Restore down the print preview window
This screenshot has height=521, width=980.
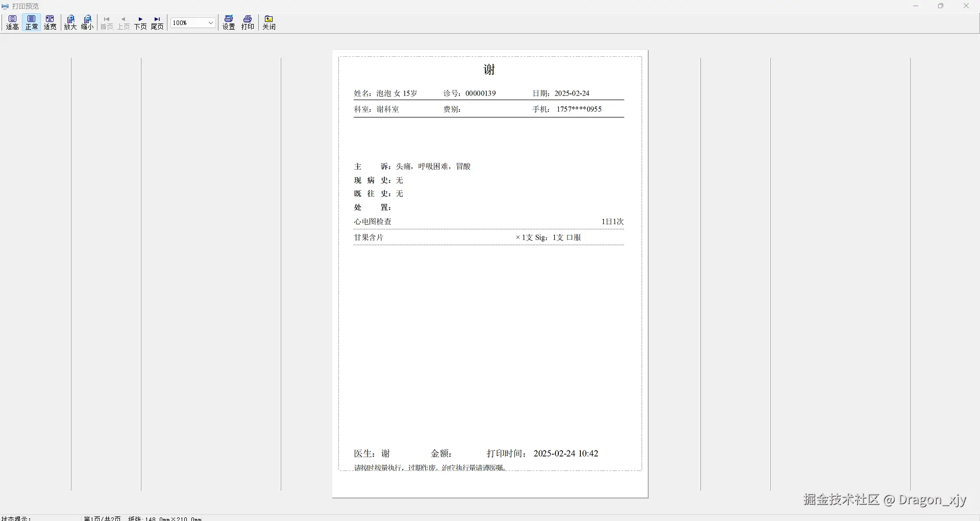pos(941,6)
